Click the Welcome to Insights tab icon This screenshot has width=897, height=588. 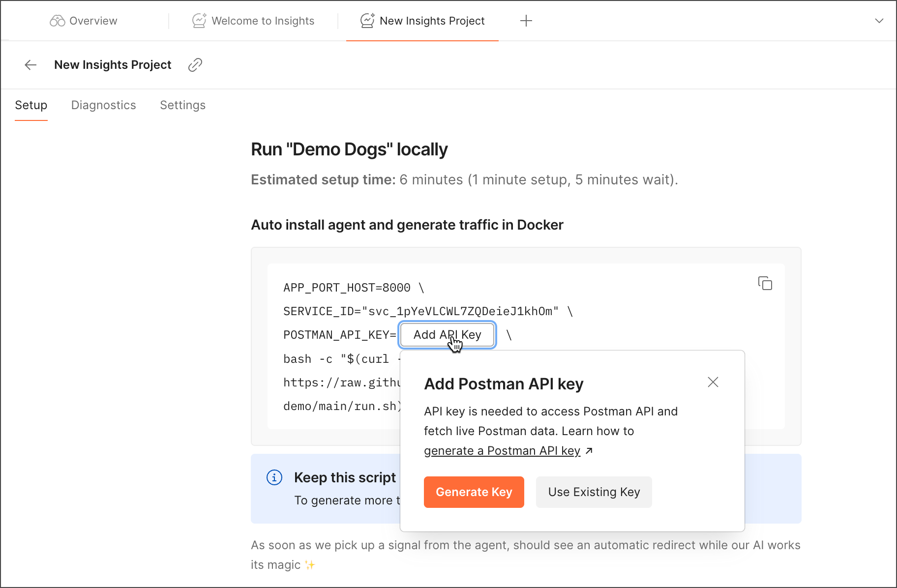[x=199, y=21]
